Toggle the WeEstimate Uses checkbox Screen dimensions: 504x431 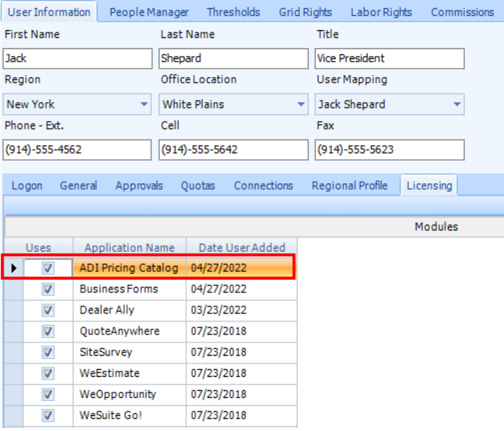tap(48, 373)
